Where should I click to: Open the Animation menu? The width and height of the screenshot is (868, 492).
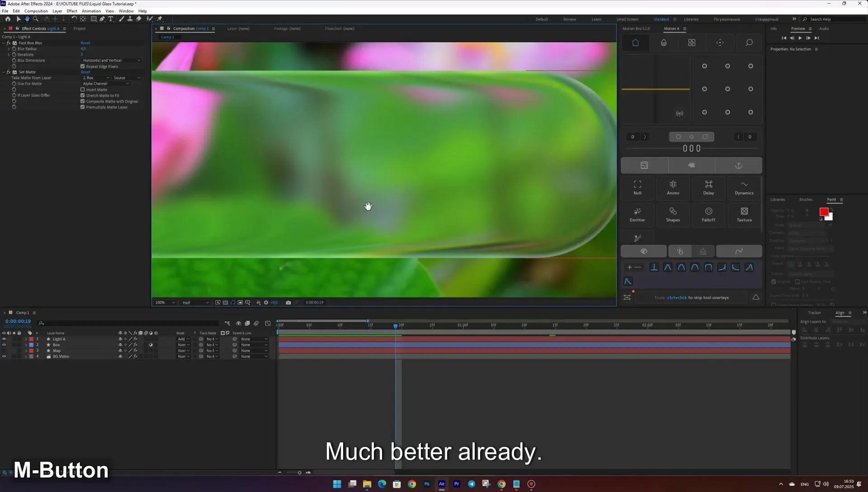pyautogui.click(x=91, y=11)
